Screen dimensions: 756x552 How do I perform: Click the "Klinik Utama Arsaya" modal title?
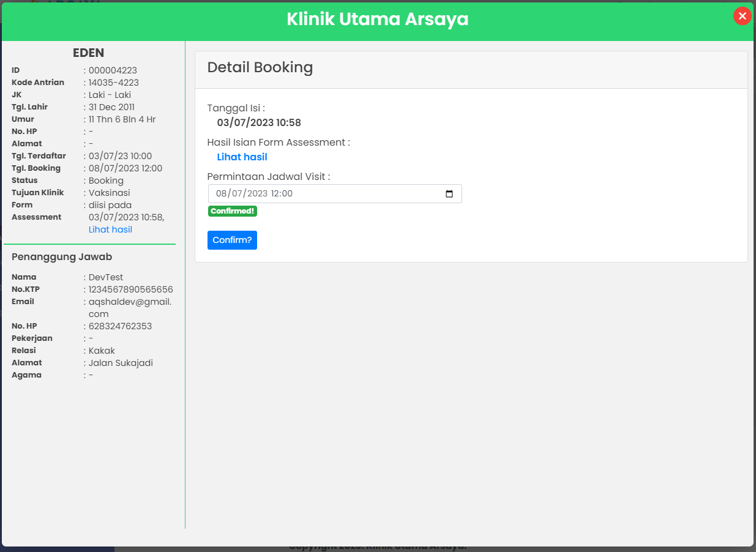[377, 19]
